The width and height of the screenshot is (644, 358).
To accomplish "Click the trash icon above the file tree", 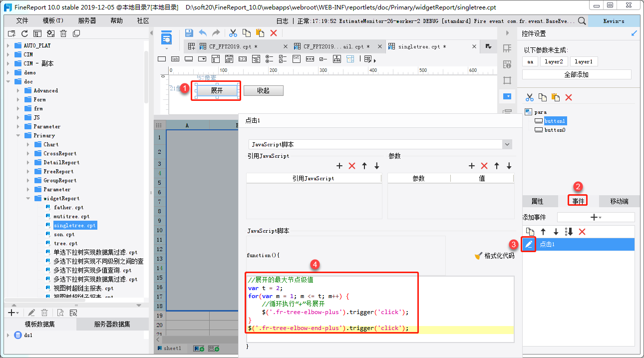I will pos(63,33).
